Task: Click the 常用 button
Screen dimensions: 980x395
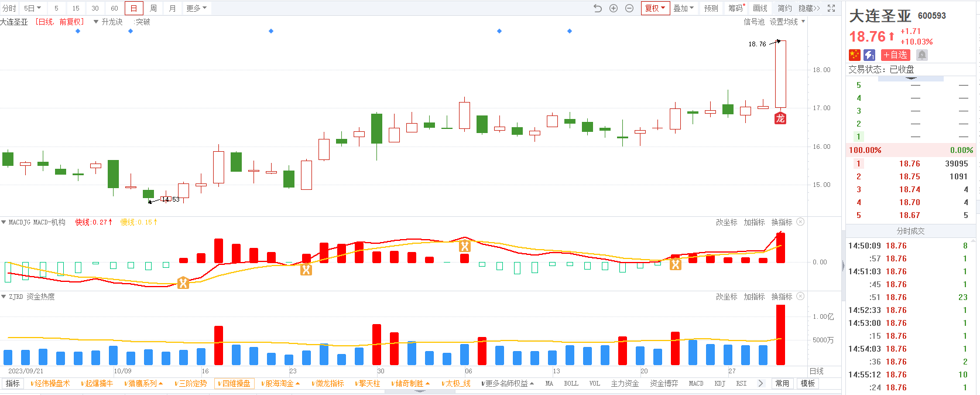Action: (x=782, y=383)
